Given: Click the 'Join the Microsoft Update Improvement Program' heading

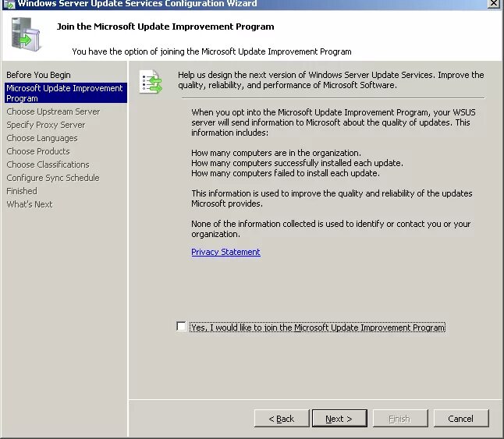Looking at the screenshot, I should click(165, 27).
